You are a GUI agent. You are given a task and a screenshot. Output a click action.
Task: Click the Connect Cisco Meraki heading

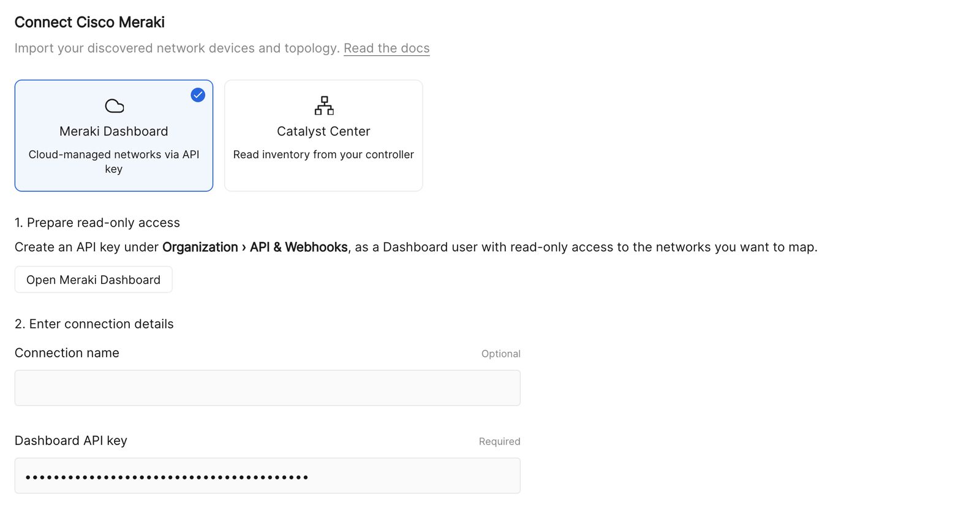(x=89, y=22)
